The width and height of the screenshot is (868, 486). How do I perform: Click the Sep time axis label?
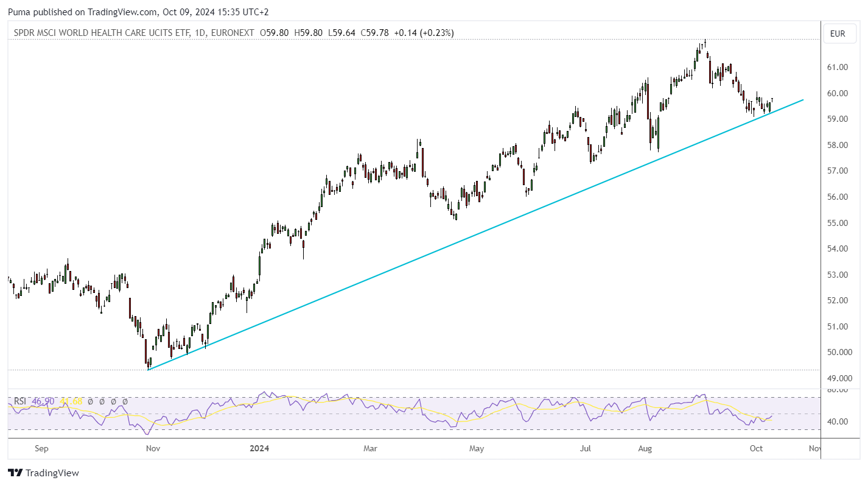[x=41, y=449]
